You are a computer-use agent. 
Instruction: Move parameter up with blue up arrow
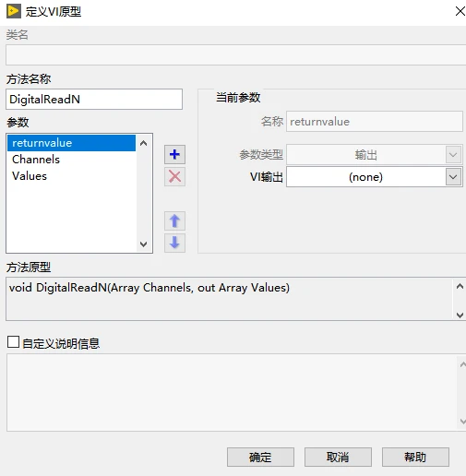(x=174, y=220)
